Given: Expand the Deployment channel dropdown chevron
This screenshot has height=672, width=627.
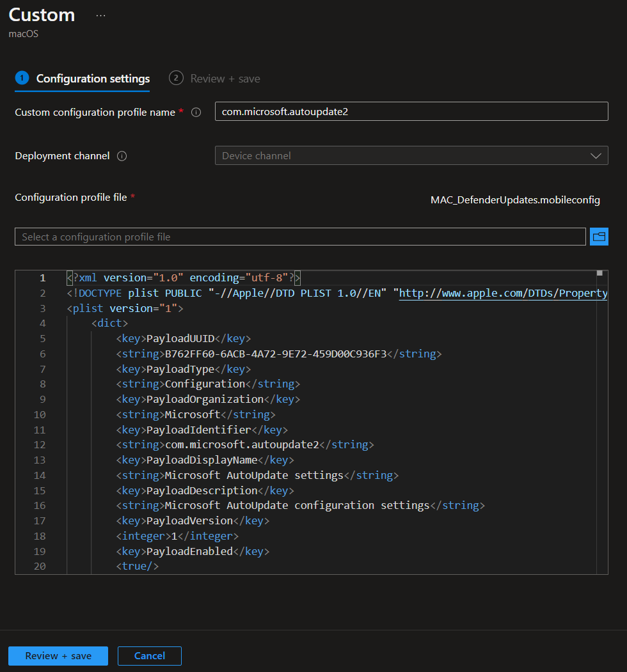Looking at the screenshot, I should [596, 156].
